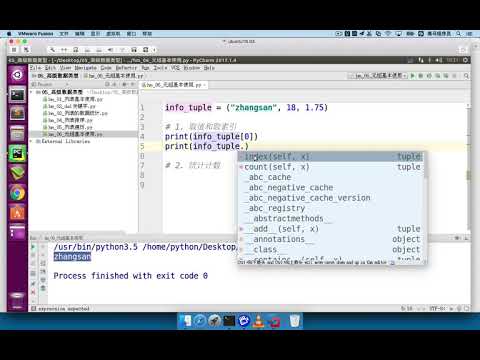Open the Run menu
480x360 pixels.
(x=145, y=68)
